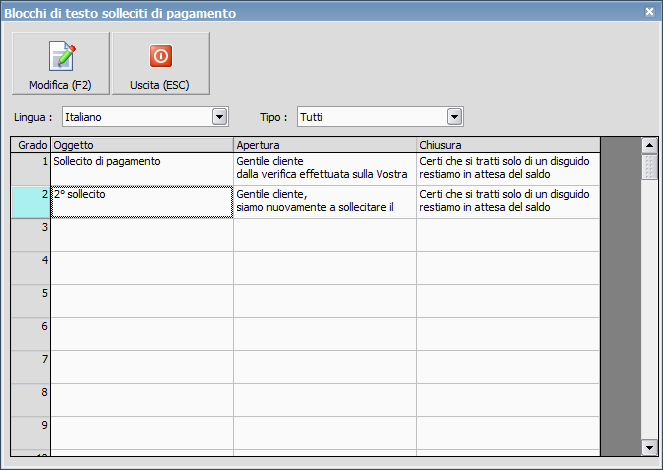Click the Modifica (F2) edit icon
Image resolution: width=663 pixels, height=470 pixels.
click(x=60, y=56)
